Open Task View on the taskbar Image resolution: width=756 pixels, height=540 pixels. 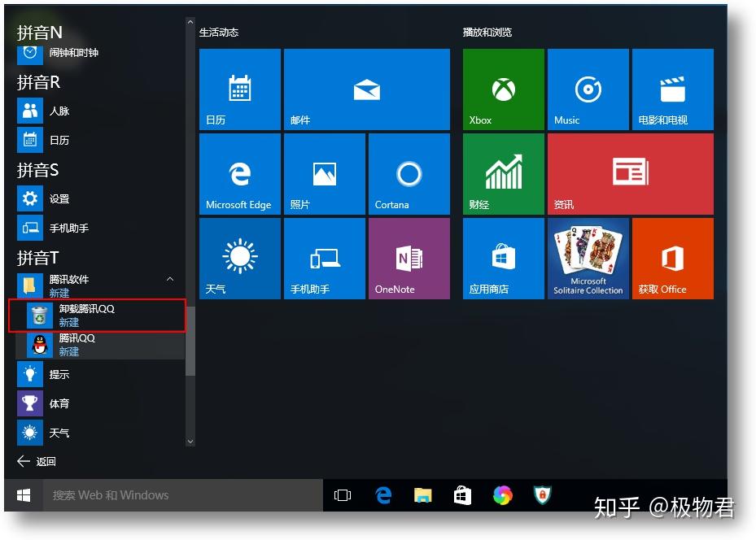pyautogui.click(x=343, y=494)
